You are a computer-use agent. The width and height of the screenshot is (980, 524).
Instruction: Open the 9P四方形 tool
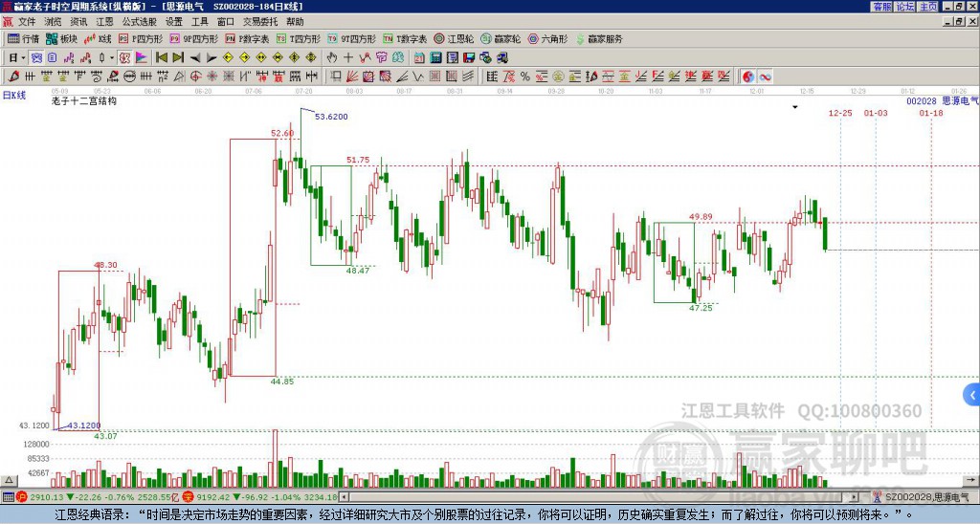click(193, 38)
